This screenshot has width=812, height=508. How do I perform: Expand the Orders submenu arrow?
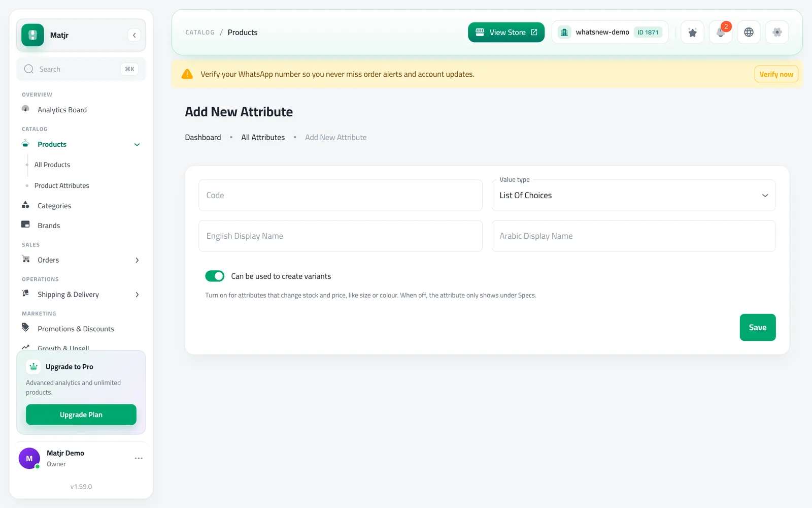click(x=137, y=260)
